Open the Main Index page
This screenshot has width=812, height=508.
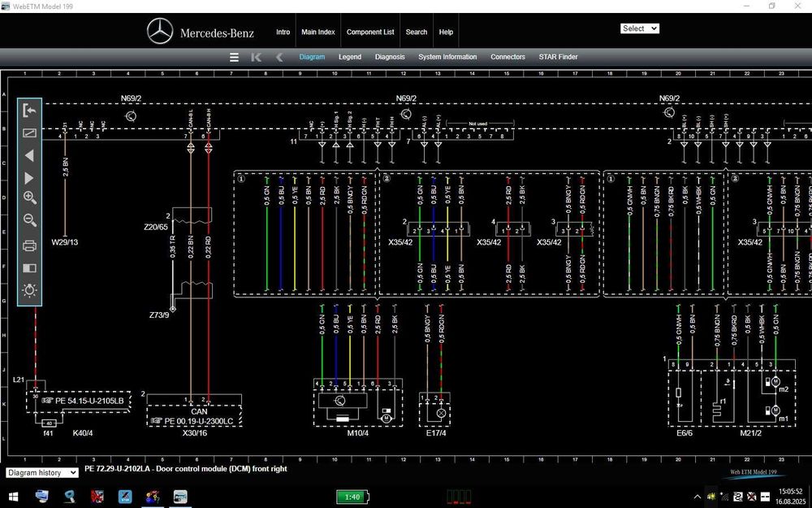[x=318, y=32]
